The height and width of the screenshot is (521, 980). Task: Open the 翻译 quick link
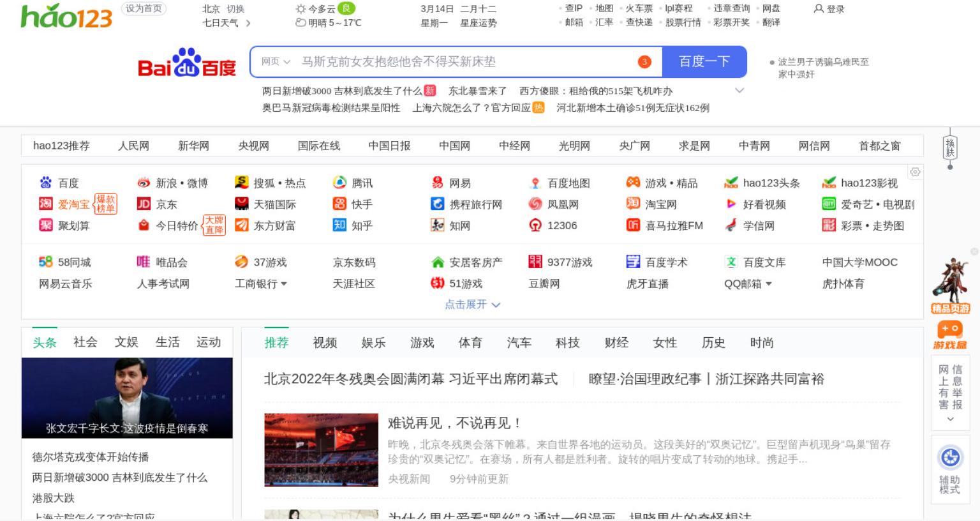pos(771,22)
